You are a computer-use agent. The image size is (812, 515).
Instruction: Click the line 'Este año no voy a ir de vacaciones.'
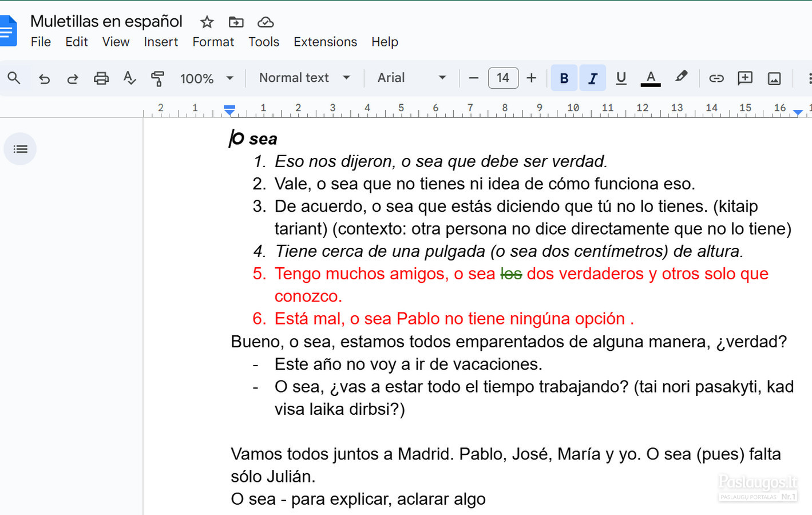[x=408, y=364]
